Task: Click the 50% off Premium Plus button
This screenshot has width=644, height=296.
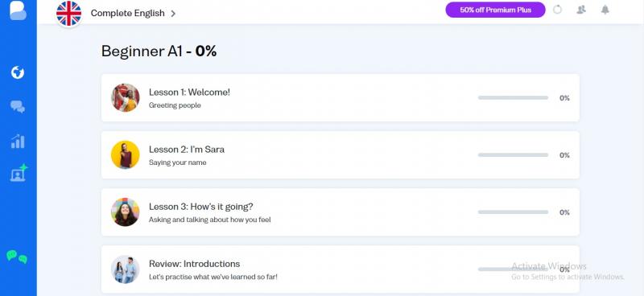Action: pyautogui.click(x=495, y=10)
